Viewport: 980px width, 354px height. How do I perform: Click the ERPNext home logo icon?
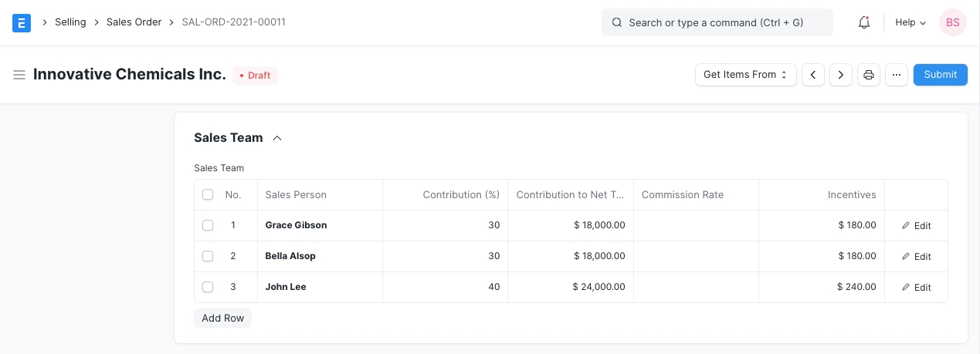pyautogui.click(x=22, y=23)
